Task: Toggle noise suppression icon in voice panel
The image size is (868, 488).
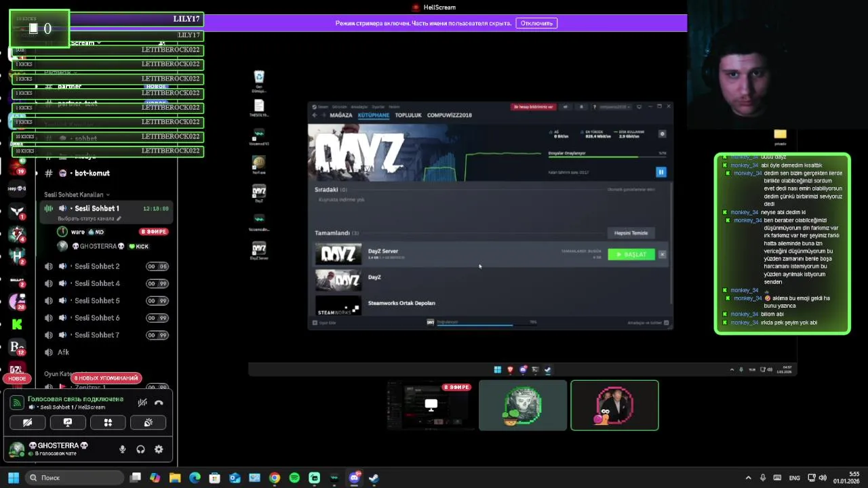Action: tap(142, 403)
